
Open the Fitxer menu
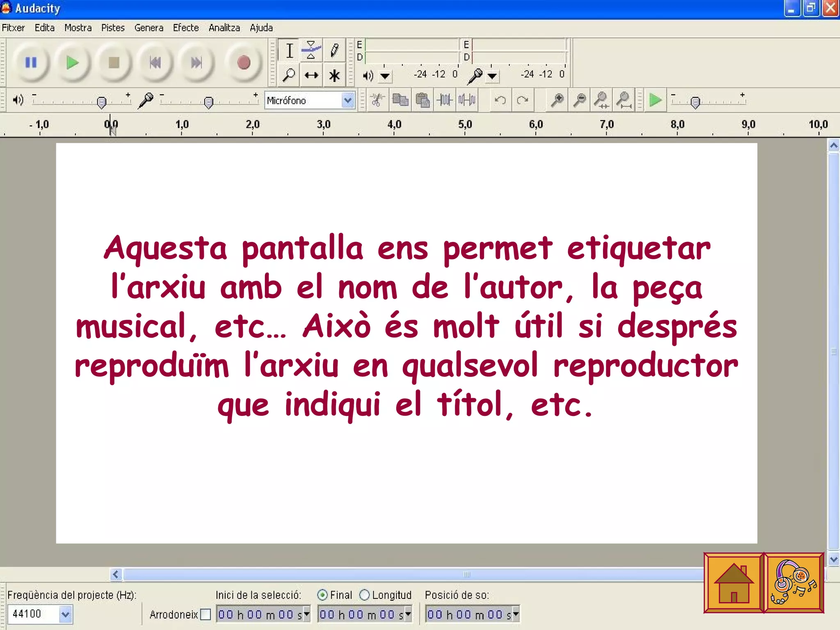coord(14,27)
